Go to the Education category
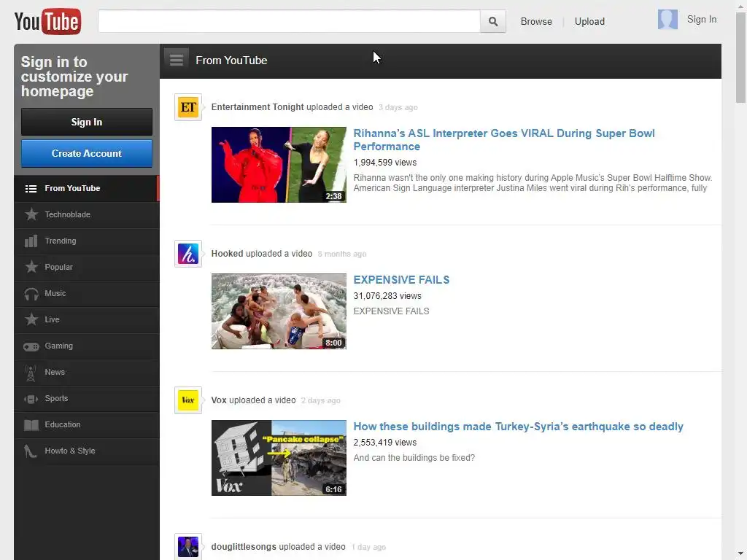Image resolution: width=747 pixels, height=560 pixels. [x=87, y=424]
